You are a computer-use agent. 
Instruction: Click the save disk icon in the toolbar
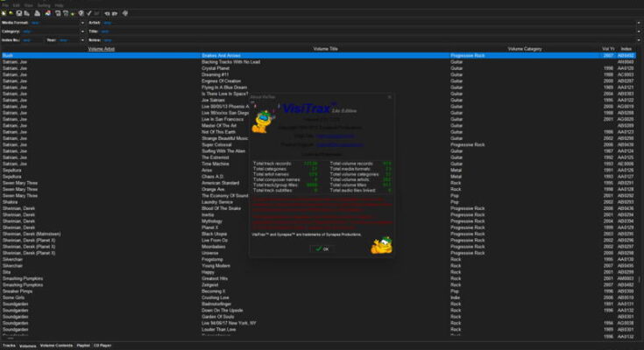click(21, 14)
